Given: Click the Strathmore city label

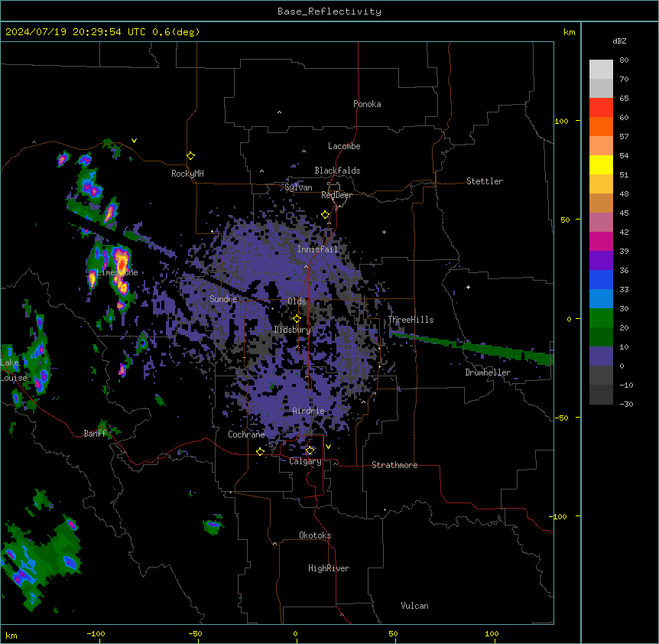Looking at the screenshot, I should [394, 465].
